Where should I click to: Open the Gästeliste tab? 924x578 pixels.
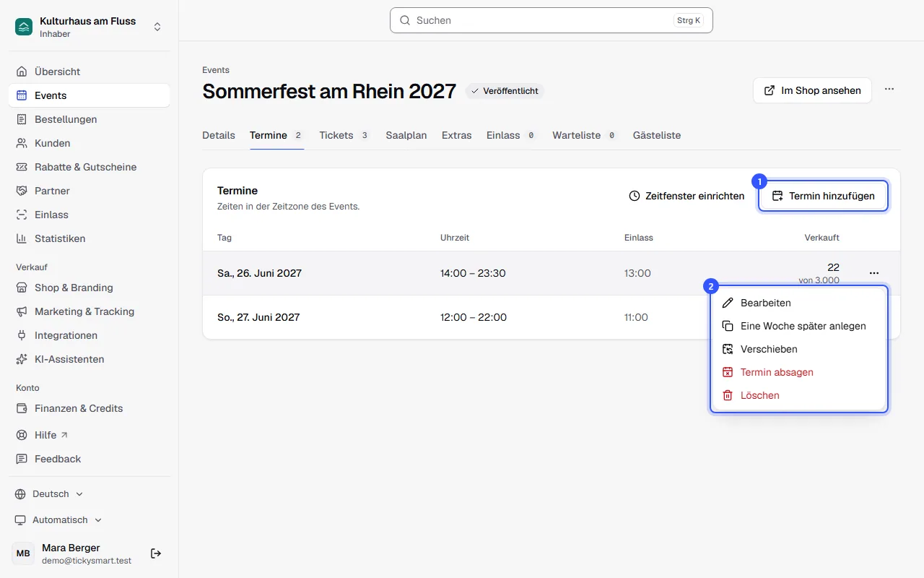[657, 135]
